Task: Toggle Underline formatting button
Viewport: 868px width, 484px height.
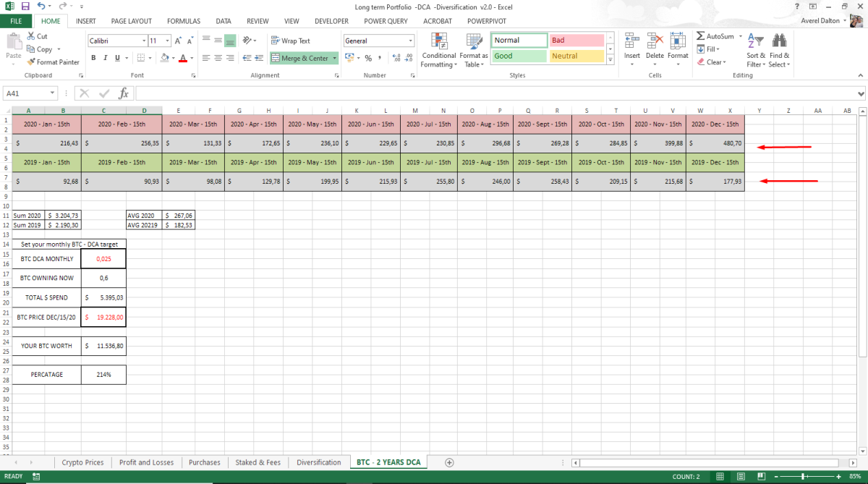Action: click(x=117, y=58)
